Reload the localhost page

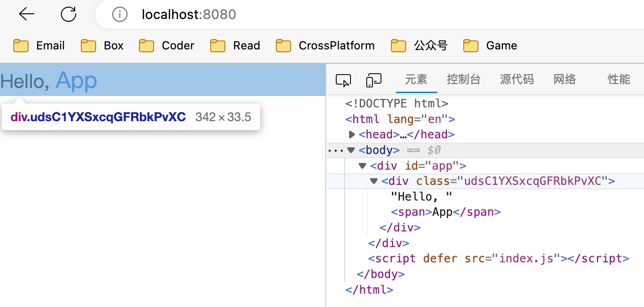pos(68,15)
